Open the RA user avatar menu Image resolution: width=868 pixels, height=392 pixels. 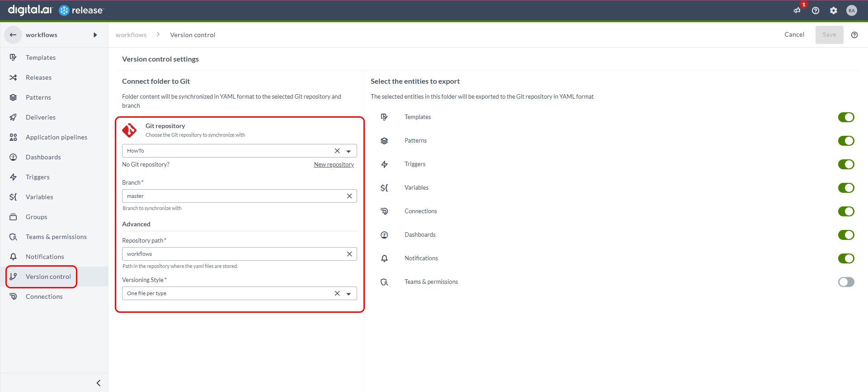[x=852, y=10]
